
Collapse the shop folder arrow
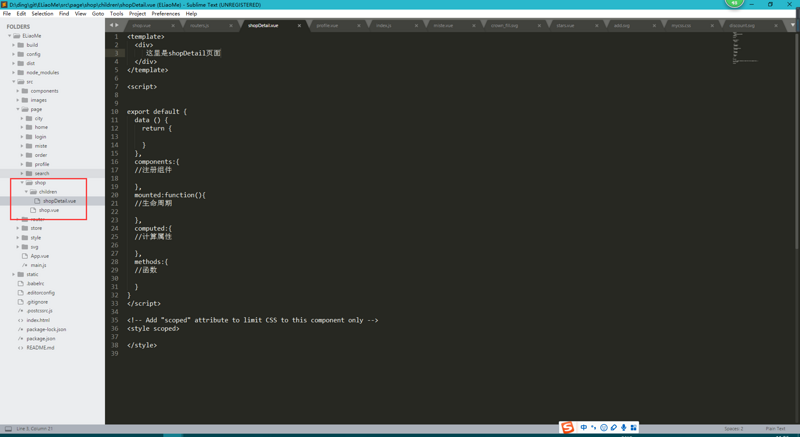(22, 183)
